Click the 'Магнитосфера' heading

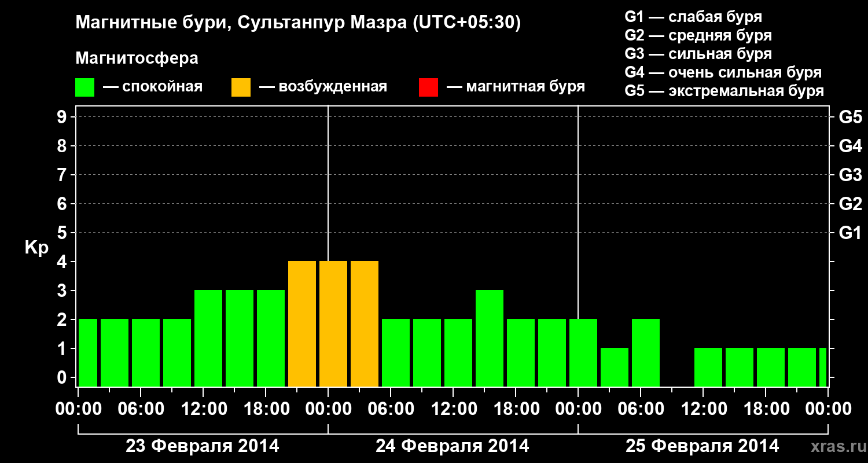(x=137, y=58)
